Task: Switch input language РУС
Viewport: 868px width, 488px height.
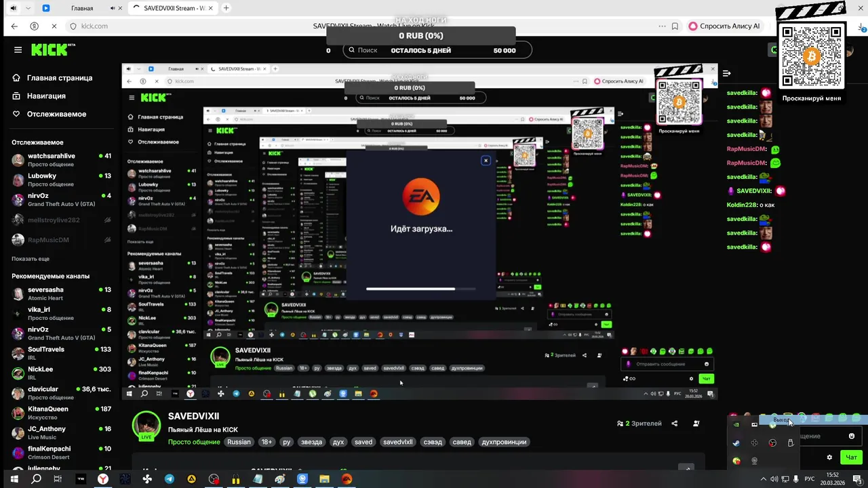Action: click(810, 479)
